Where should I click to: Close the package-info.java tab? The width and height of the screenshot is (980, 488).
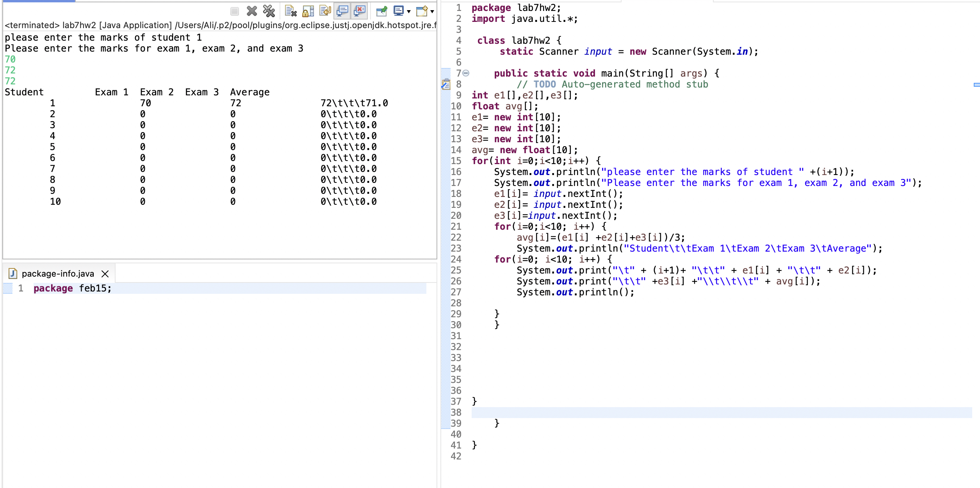[x=105, y=274]
